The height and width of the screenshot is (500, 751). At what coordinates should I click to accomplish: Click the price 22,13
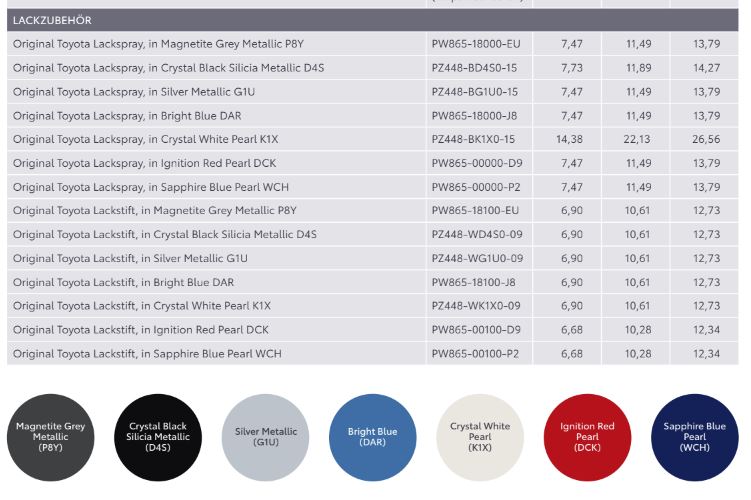pos(638,139)
